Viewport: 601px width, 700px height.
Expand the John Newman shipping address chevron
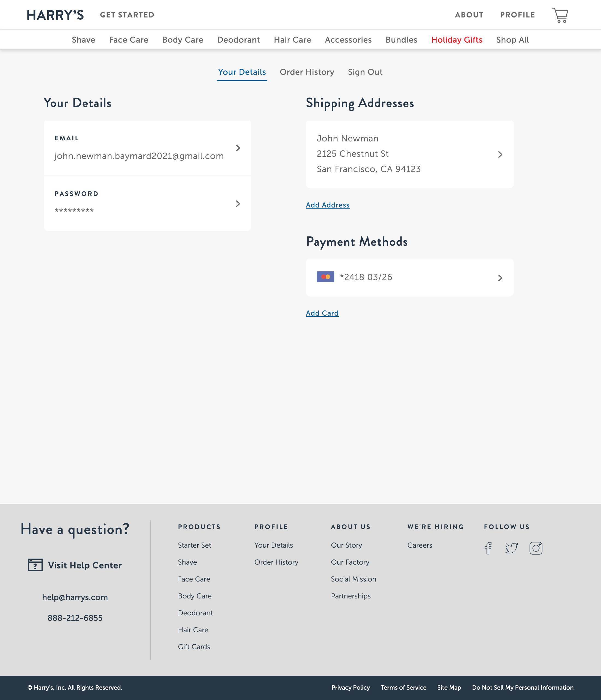[x=500, y=154]
